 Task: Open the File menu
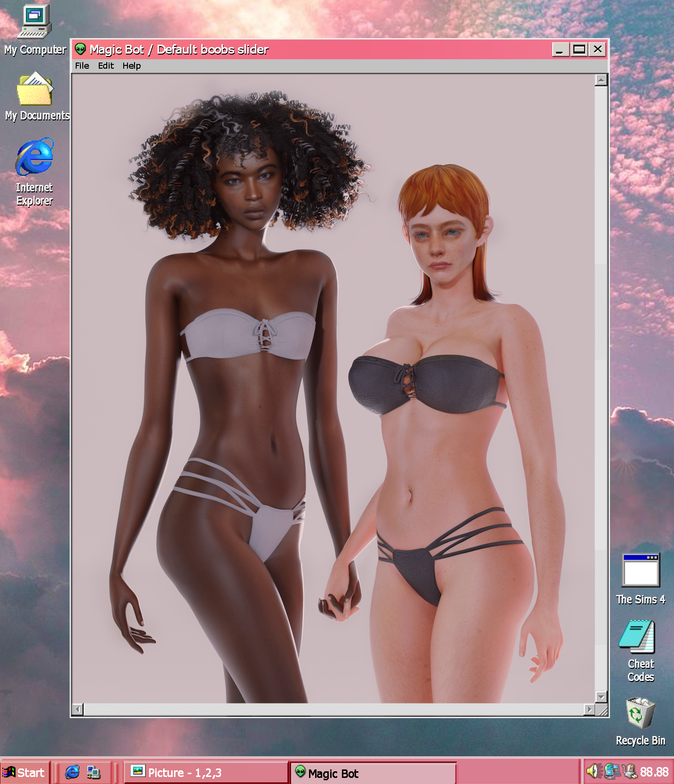(x=82, y=66)
